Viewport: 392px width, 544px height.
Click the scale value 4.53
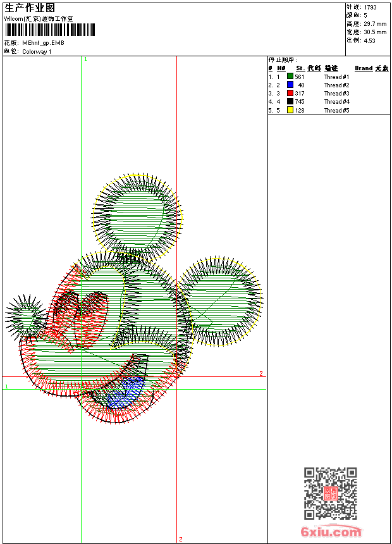point(369,40)
